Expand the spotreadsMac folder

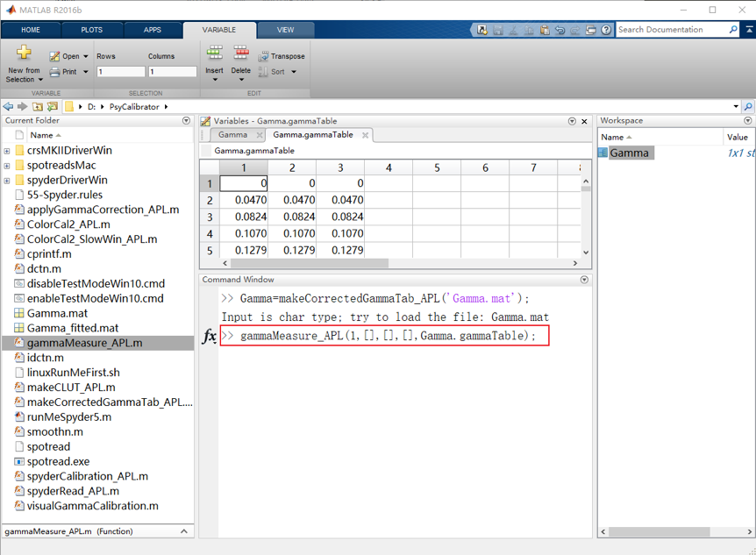(7, 166)
